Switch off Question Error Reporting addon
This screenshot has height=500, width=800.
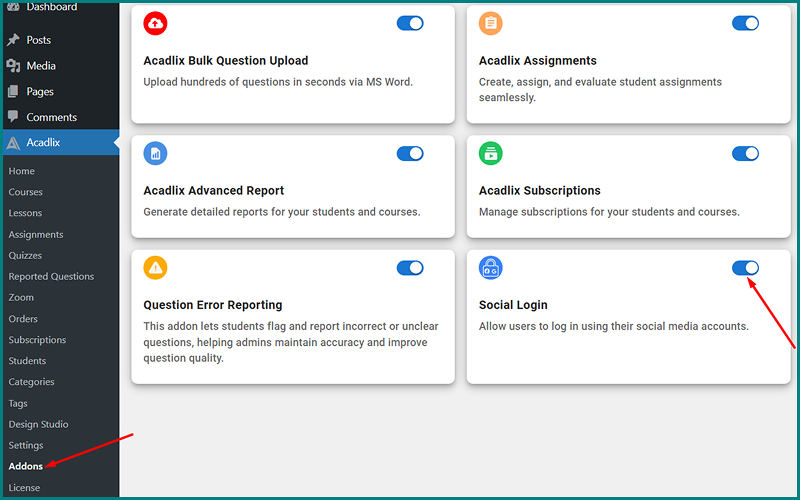(x=410, y=268)
